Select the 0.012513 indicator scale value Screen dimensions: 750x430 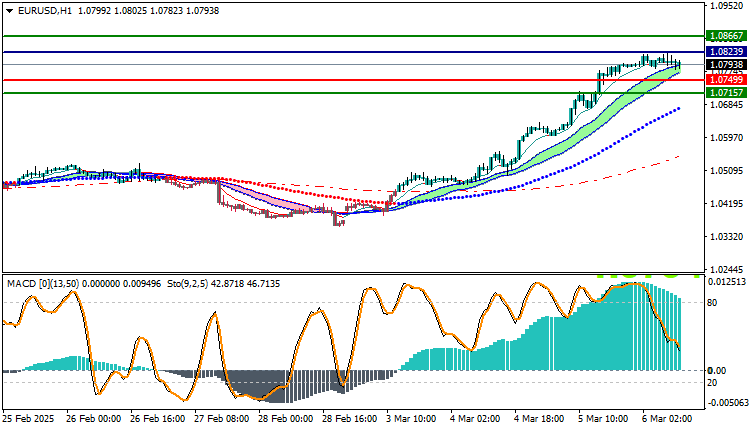click(727, 282)
